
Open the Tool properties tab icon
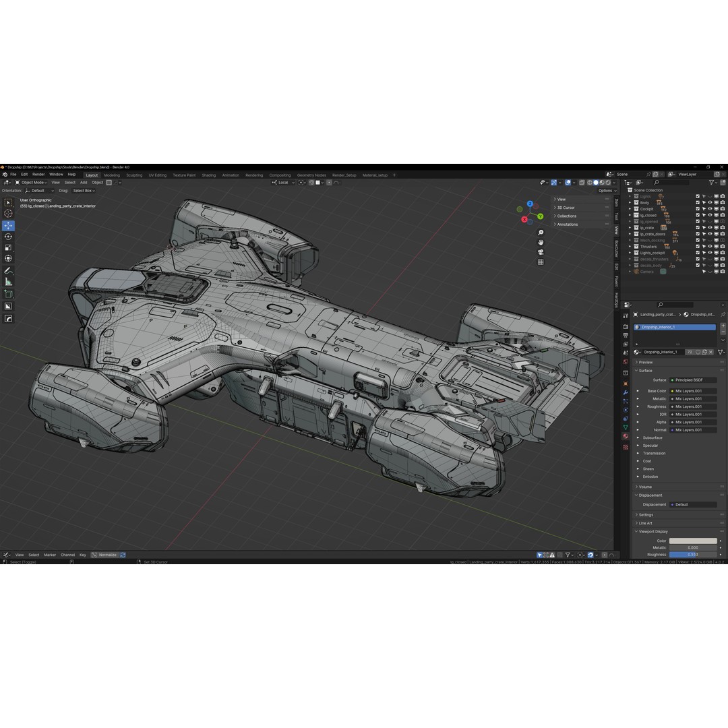click(x=626, y=315)
